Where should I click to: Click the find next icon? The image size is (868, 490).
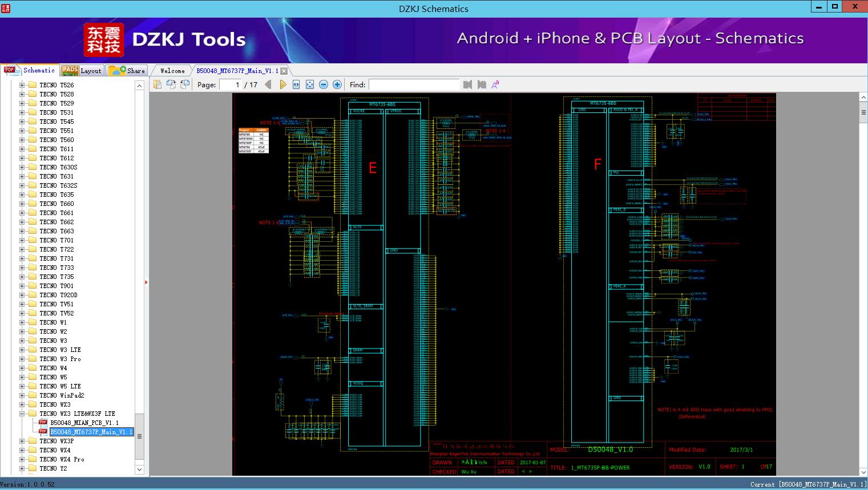(x=482, y=84)
